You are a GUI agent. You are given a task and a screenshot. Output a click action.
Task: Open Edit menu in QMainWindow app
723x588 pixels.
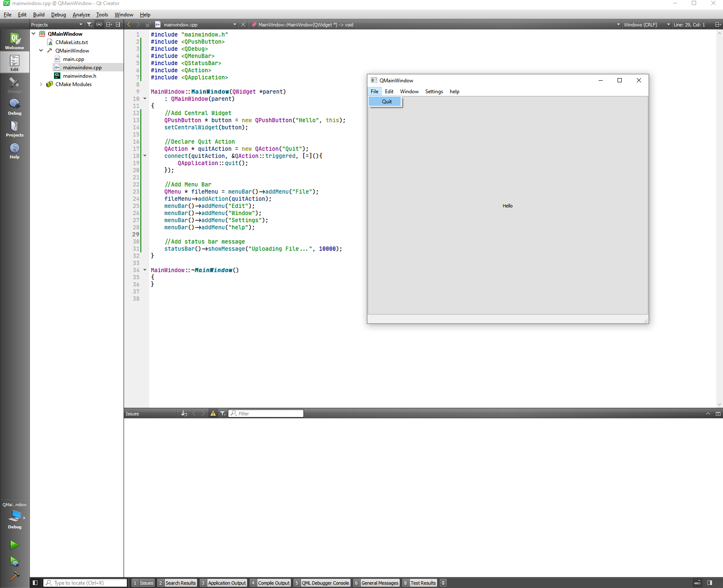(x=389, y=92)
